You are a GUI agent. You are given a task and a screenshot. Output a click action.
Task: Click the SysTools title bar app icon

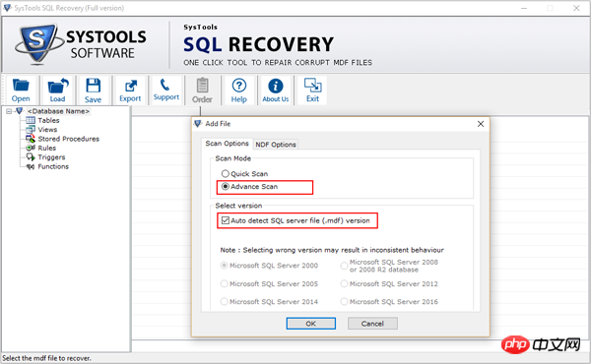[7, 8]
